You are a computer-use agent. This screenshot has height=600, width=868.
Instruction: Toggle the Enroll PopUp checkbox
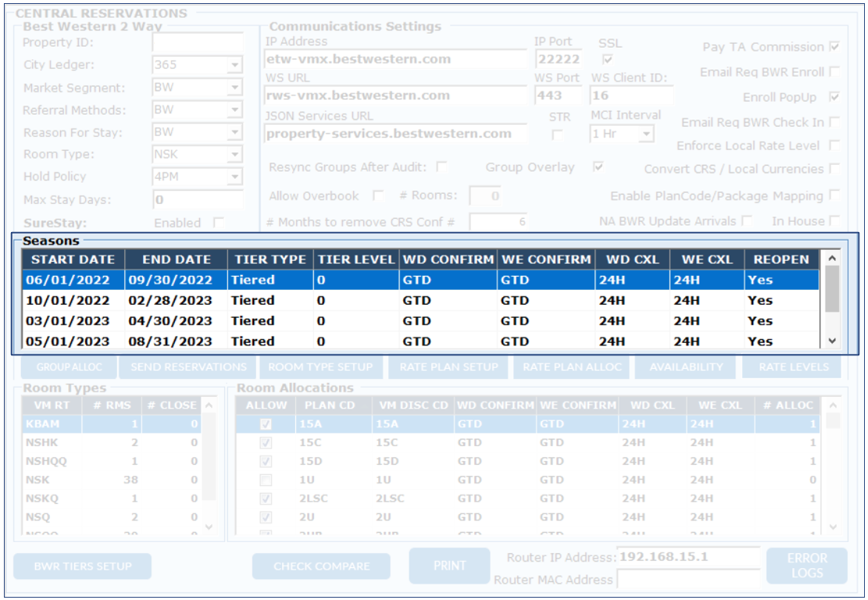(834, 97)
